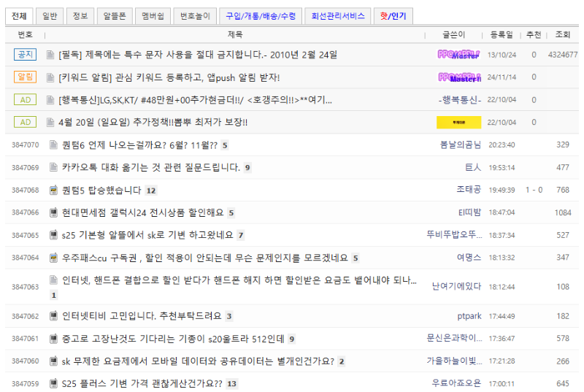Click phone icon of S25 플러스 post
This screenshot has height=392, width=584.
[53, 383]
